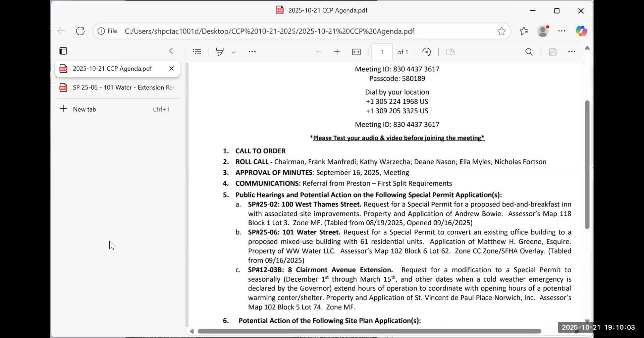Open the favorites list icon
The height and width of the screenshot is (338, 644).
pos(524,31)
